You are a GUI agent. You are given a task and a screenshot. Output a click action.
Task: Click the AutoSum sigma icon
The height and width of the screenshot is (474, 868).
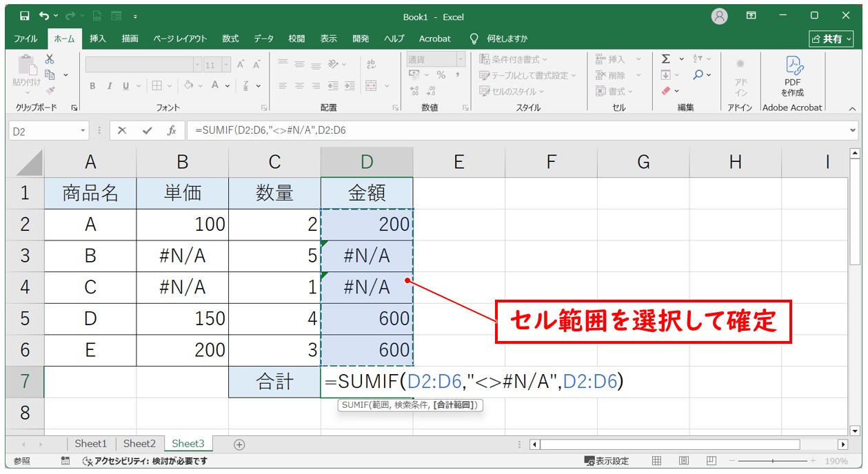(x=666, y=59)
